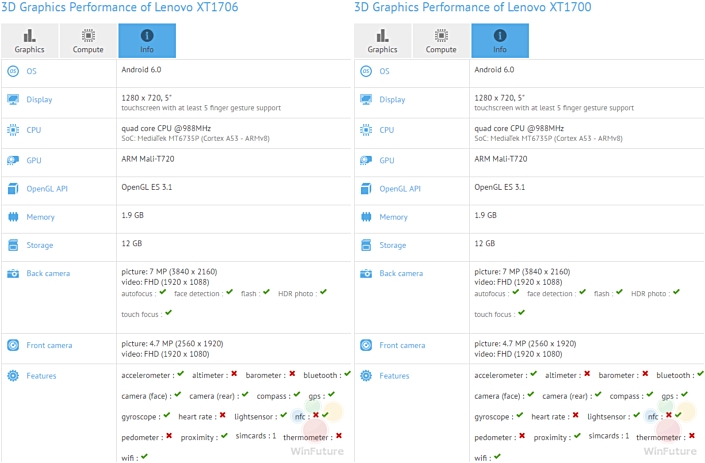
Task: Click picture: 4.7 MP (2560 x 1920) in XT1706 panel
Action: click(172, 343)
